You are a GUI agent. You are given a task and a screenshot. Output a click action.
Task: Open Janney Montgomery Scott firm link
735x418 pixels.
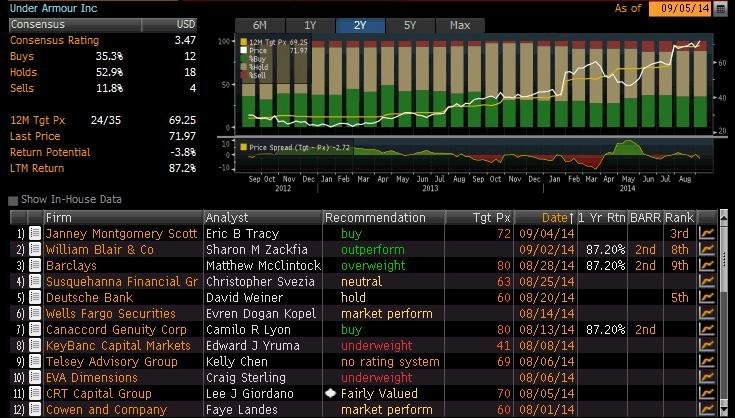[121, 233]
